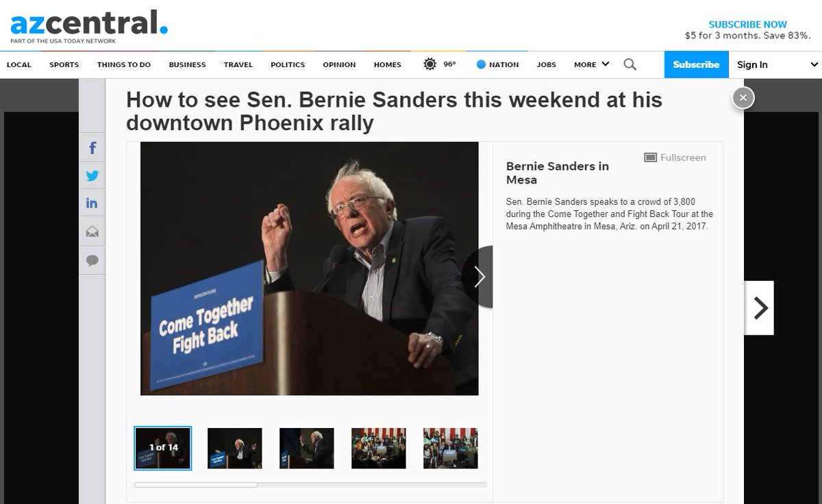
Task: Share article via Twitter bird icon
Action: coord(92,175)
